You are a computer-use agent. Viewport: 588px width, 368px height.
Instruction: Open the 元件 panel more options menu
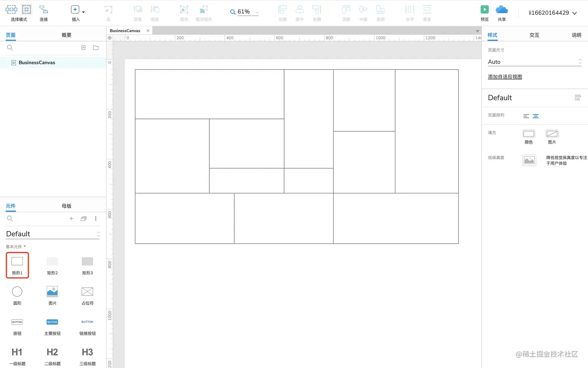96,218
